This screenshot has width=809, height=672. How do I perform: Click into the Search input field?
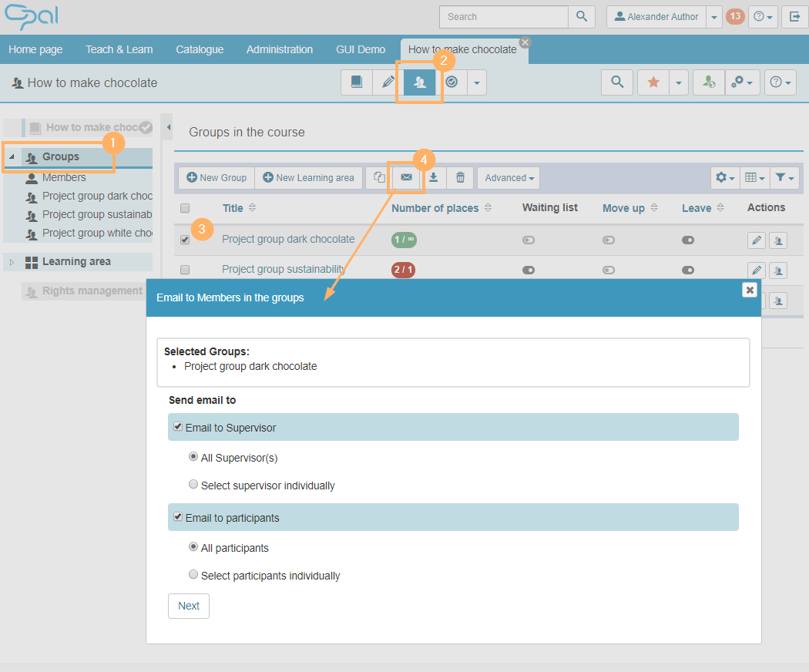click(x=503, y=17)
